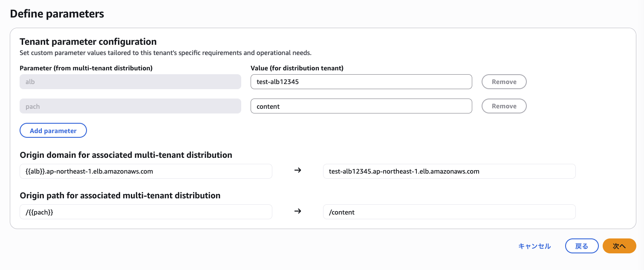Click the greyed-out alb parameter field

(130, 82)
